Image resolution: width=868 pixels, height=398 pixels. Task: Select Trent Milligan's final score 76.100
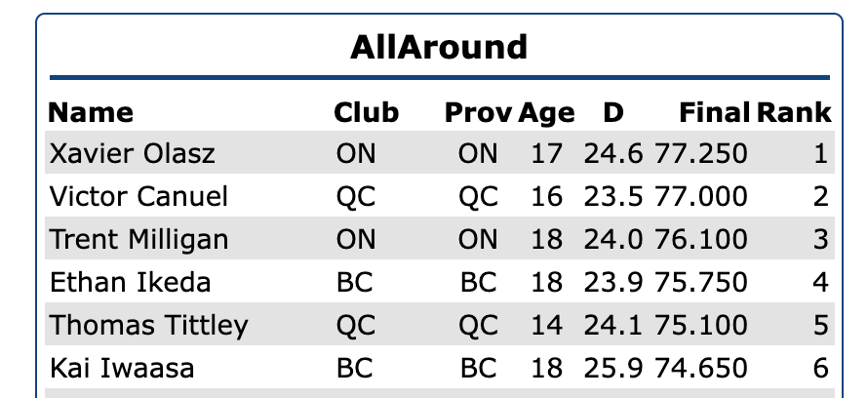701,240
